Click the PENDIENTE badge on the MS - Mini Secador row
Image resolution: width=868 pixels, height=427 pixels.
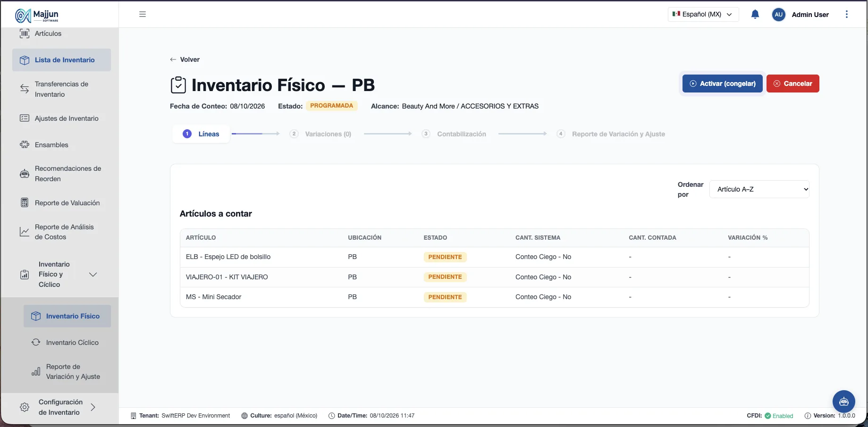pyautogui.click(x=445, y=297)
